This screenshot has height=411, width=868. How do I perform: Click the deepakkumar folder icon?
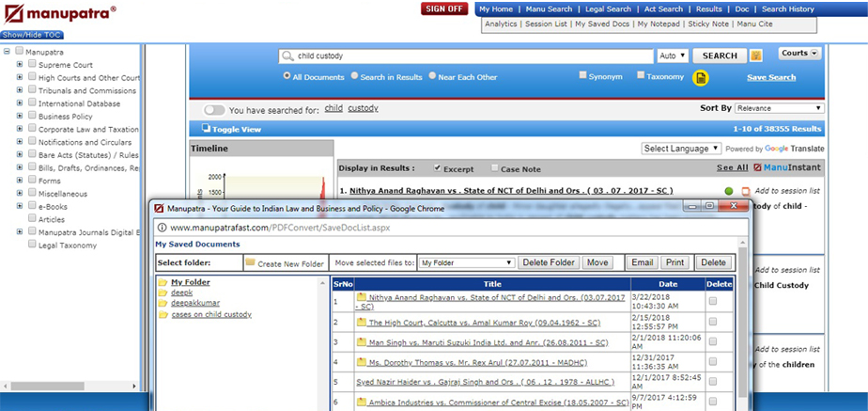tap(163, 304)
